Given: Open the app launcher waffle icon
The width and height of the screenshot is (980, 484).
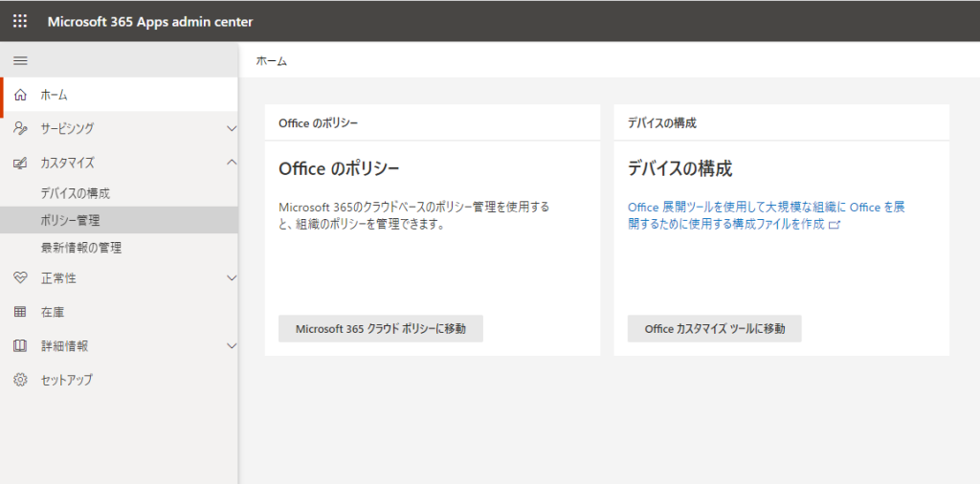Looking at the screenshot, I should [x=20, y=21].
